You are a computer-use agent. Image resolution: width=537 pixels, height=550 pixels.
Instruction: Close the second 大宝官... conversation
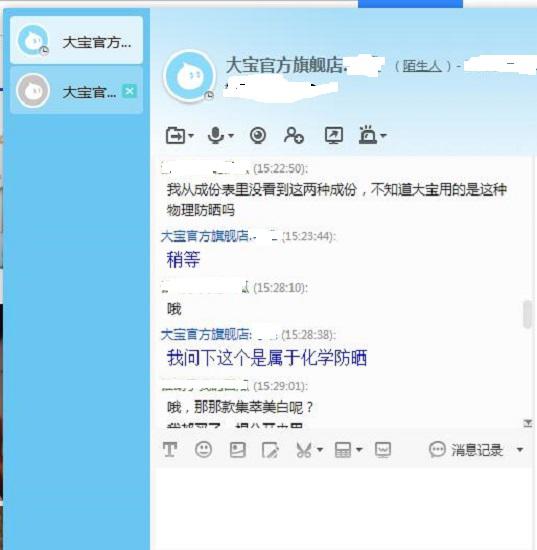(129, 92)
